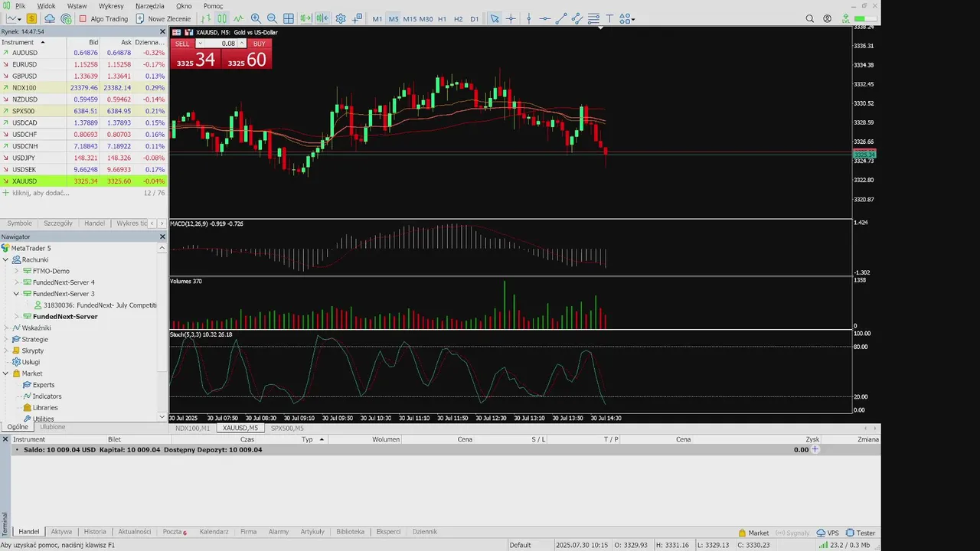Zoom in on the chart
Viewport: 980px width, 551px height.
click(x=256, y=18)
